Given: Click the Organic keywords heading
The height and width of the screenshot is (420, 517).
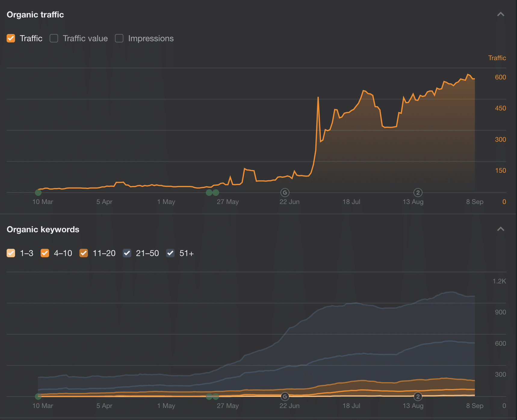Looking at the screenshot, I should (43, 230).
